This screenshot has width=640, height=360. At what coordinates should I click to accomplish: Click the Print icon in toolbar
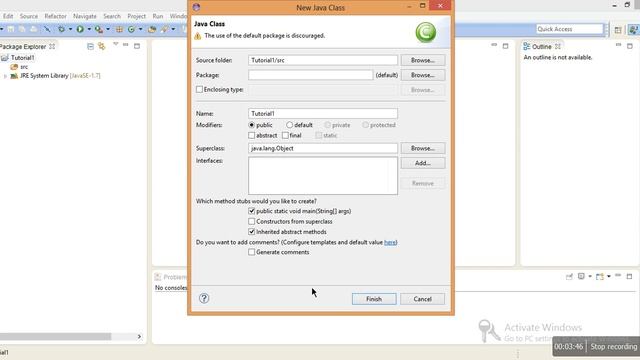(34, 29)
